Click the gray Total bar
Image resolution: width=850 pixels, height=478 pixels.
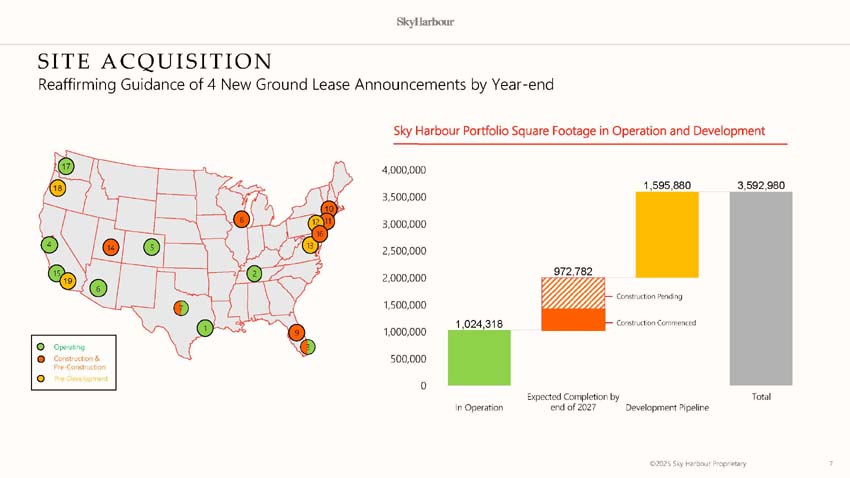tap(761, 288)
